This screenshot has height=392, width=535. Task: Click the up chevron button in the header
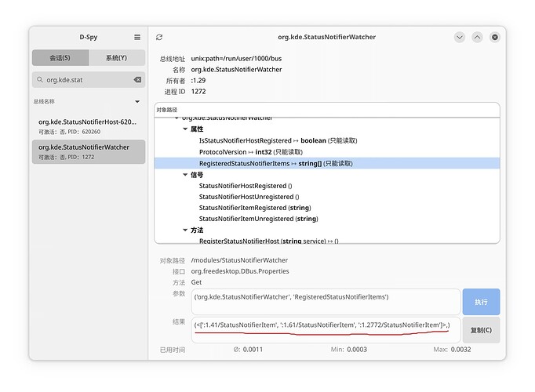[477, 37]
